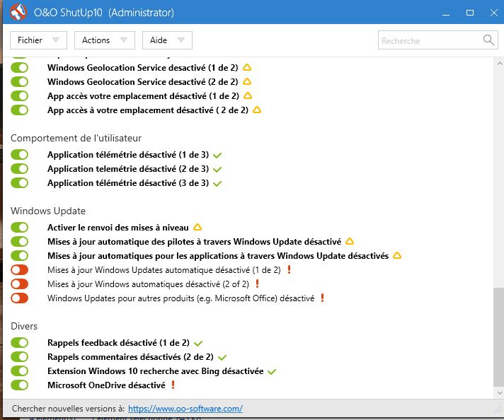Screen dimensions: 504x420
Task: Toggle automatic applications updates via Windows Update switch
Action: point(19,255)
